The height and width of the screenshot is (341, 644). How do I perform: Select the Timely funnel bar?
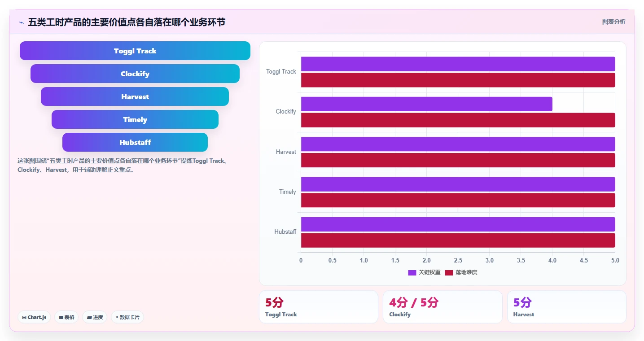[x=135, y=119]
